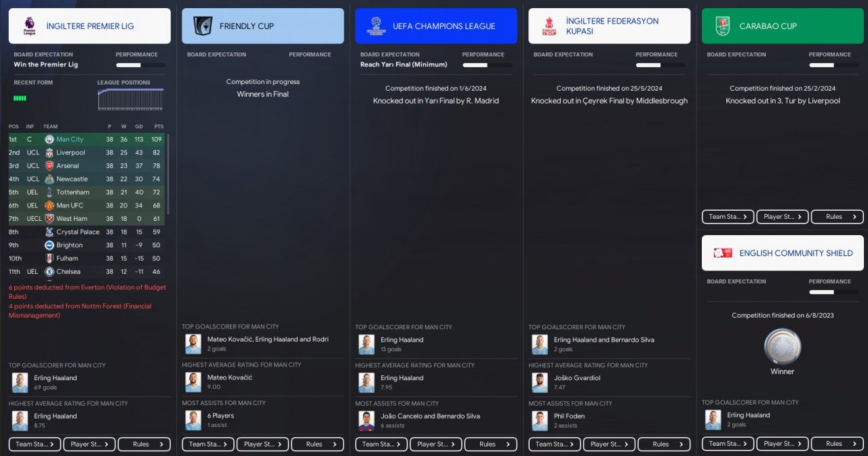Open the Carabao Cup competition header
The height and width of the screenshot is (456, 868).
point(783,26)
